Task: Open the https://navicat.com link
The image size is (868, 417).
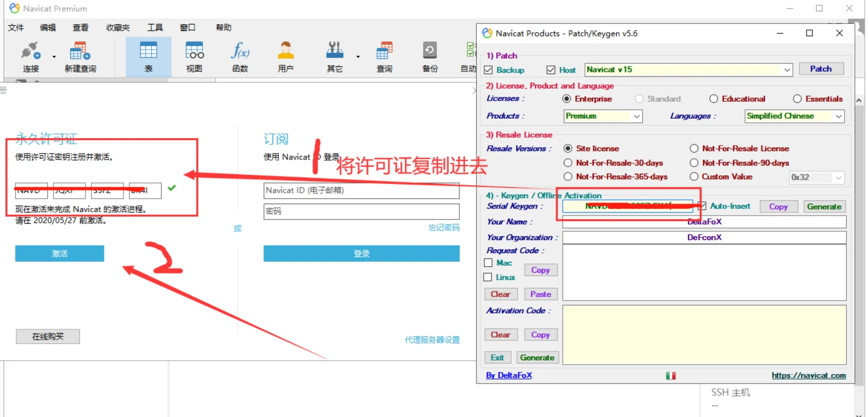Action: click(x=809, y=375)
